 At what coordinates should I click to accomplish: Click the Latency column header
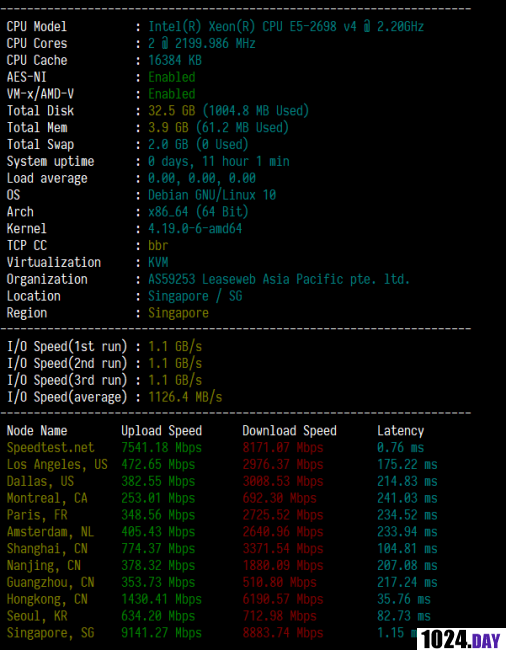click(x=400, y=431)
